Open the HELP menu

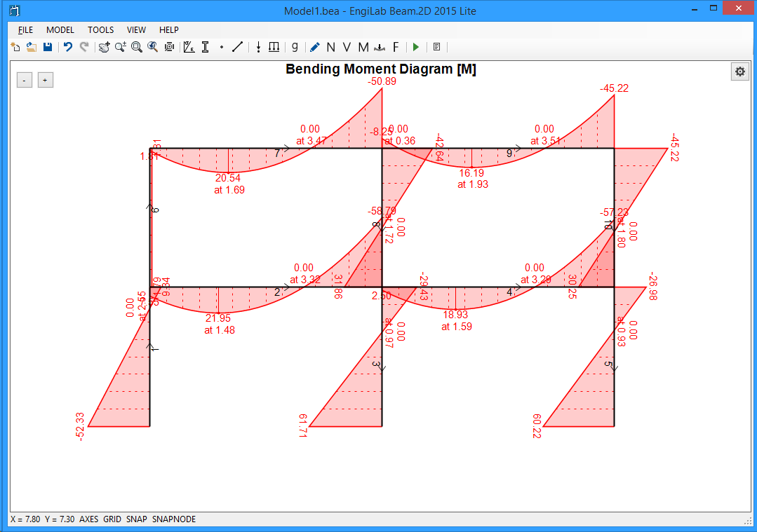point(169,30)
